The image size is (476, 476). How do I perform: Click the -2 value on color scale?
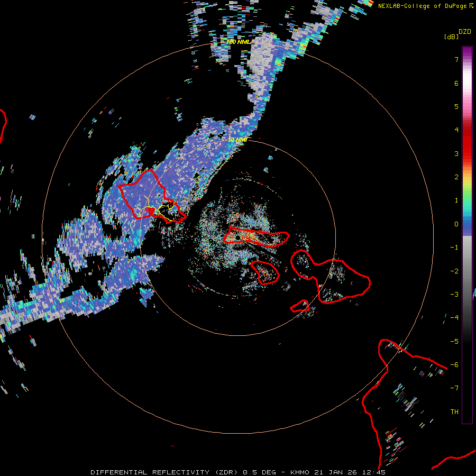pos(454,271)
